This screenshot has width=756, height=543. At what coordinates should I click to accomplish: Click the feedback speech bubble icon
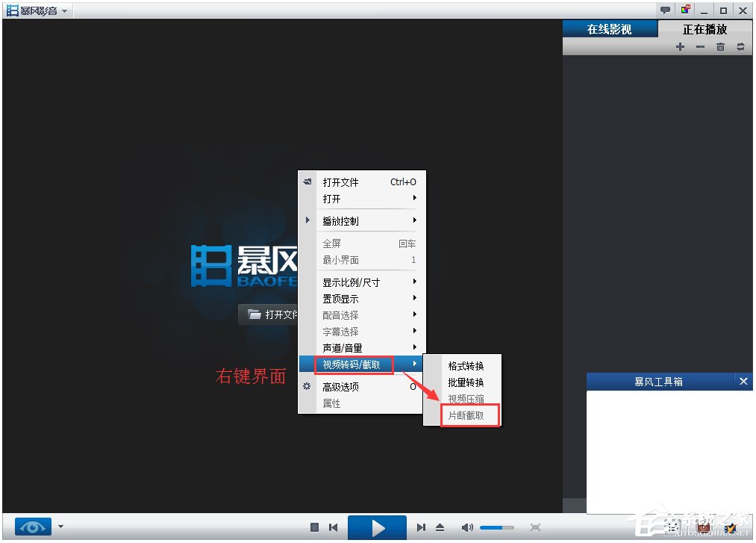665,10
